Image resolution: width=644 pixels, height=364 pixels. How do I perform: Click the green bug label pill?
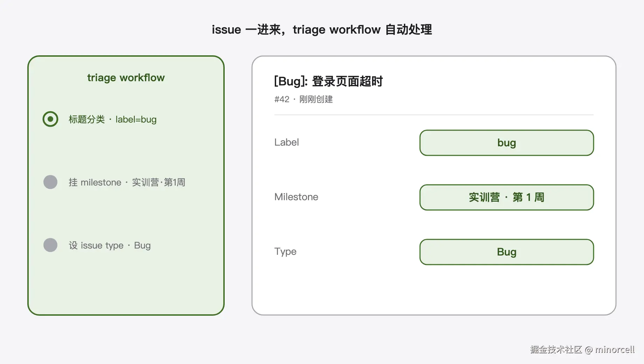click(506, 143)
